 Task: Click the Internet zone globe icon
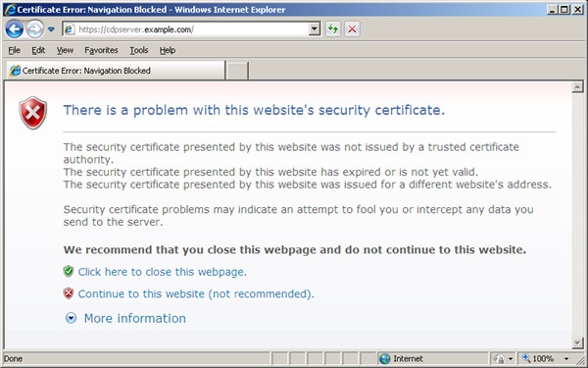[385, 358]
